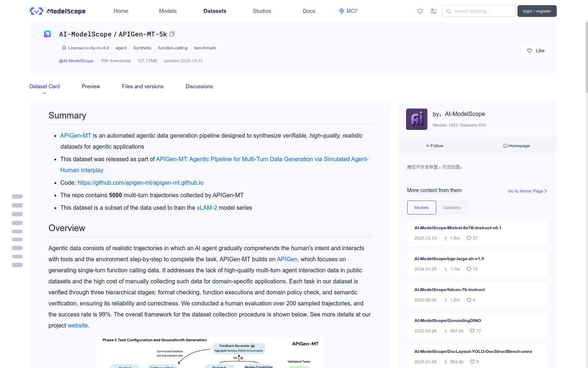Click the Homepage house icon
588x368 pixels.
point(505,146)
